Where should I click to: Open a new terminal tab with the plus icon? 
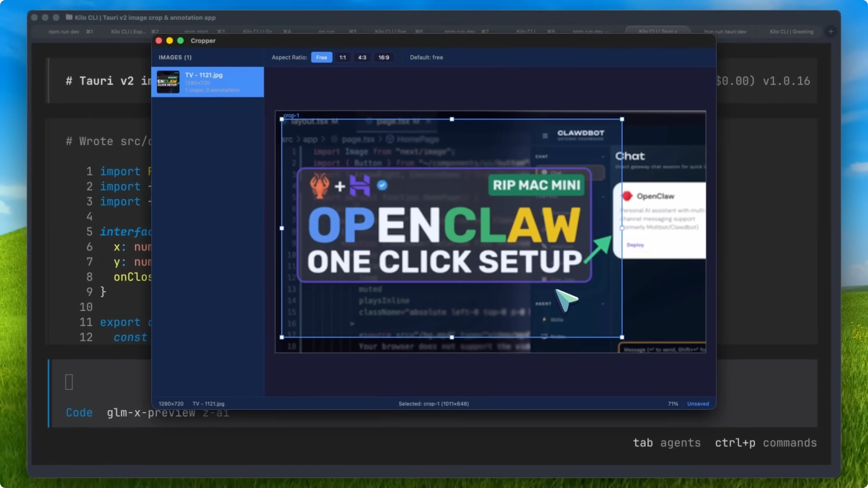830,31
